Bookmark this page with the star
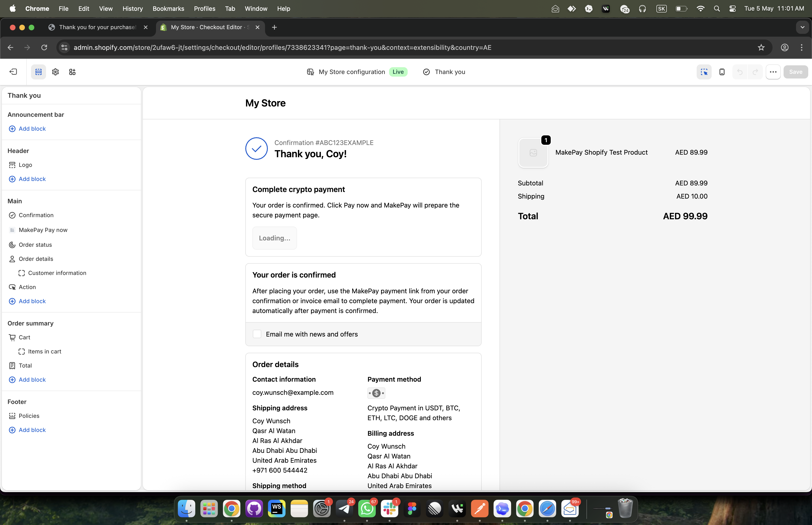This screenshot has height=525, width=812. pyautogui.click(x=761, y=47)
